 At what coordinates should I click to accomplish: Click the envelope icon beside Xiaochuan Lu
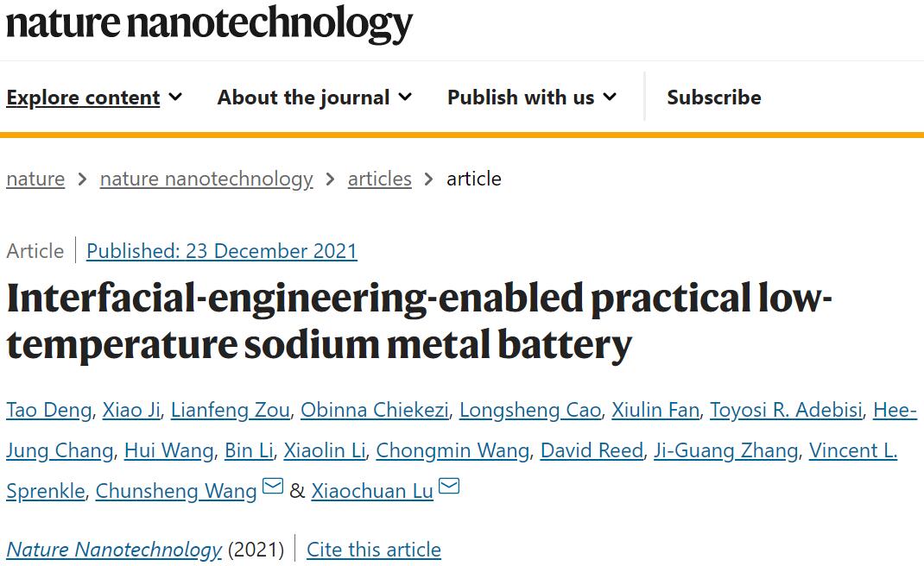[449, 487]
